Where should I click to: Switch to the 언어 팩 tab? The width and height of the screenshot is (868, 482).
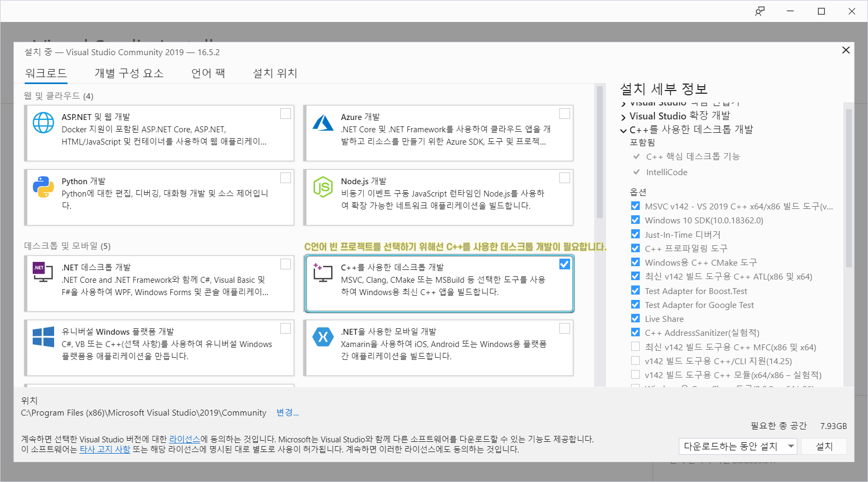click(208, 73)
